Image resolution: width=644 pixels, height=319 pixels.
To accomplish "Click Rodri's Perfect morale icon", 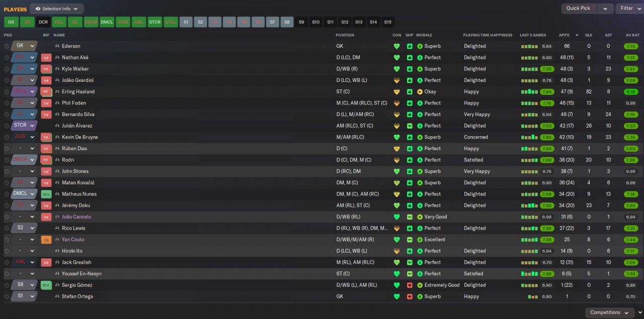I will pyautogui.click(x=420, y=160).
